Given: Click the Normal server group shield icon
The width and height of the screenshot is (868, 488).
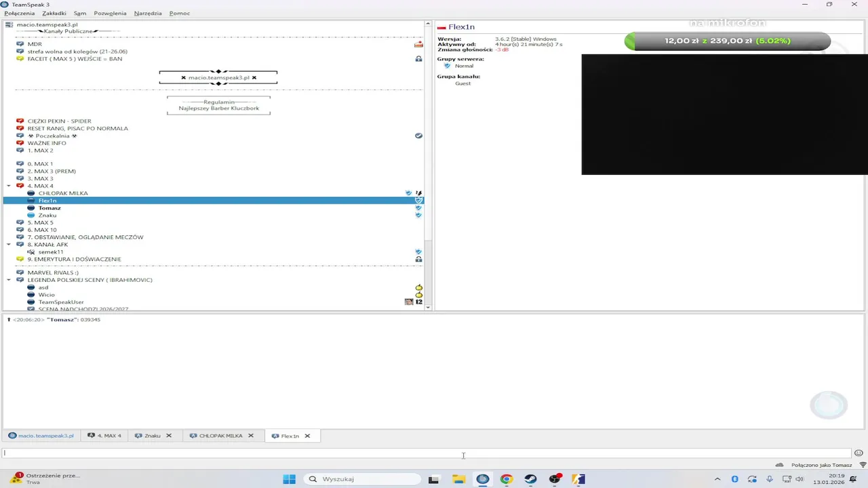Looking at the screenshot, I should (x=447, y=66).
